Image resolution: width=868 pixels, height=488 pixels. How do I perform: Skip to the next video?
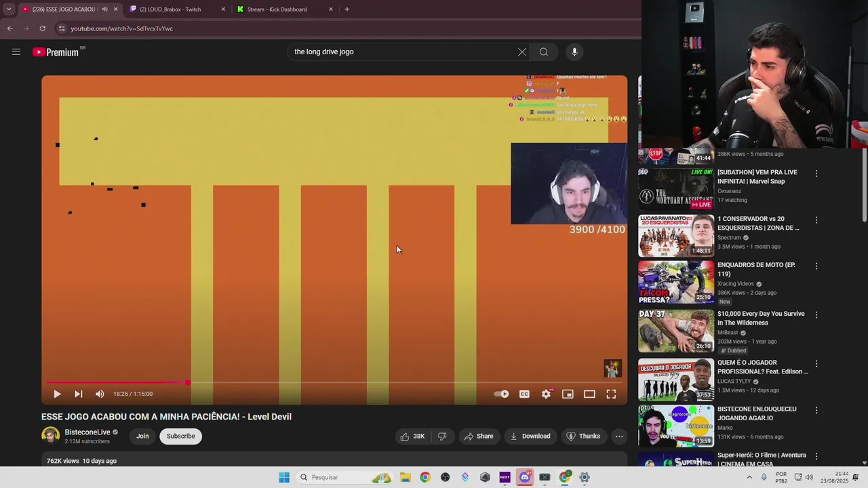coord(79,394)
